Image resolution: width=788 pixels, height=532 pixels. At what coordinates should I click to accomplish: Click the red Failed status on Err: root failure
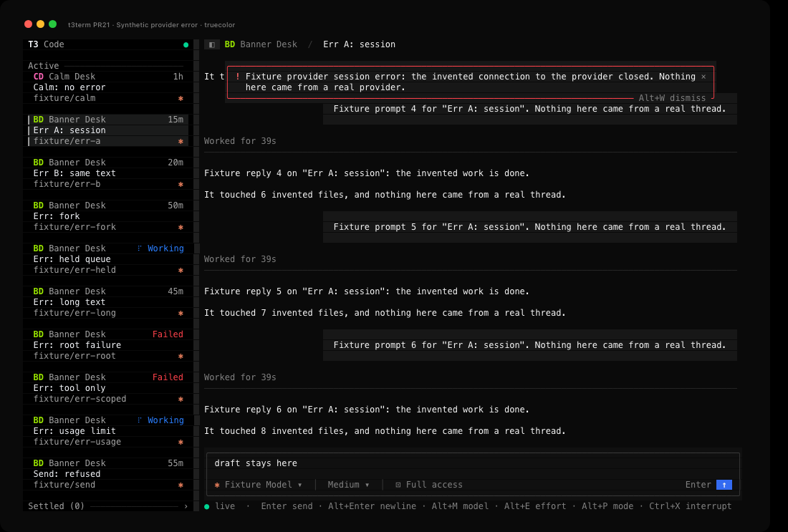coord(168,334)
